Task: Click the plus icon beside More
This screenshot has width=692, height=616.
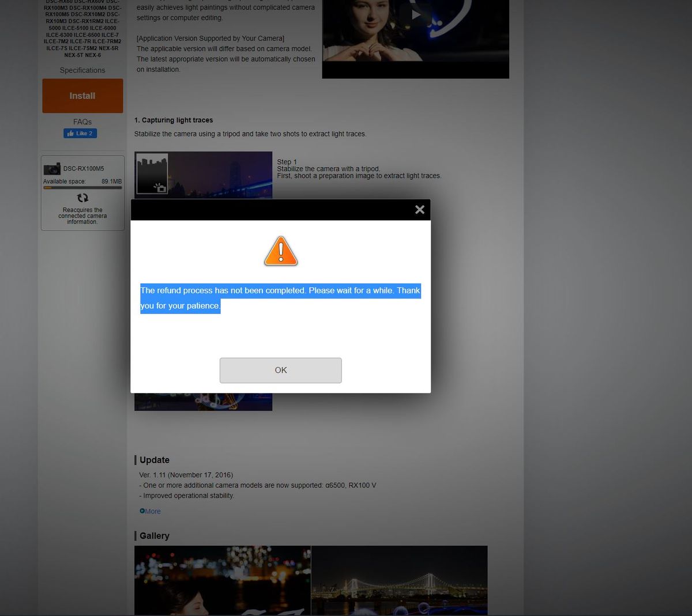Action: coord(142,511)
